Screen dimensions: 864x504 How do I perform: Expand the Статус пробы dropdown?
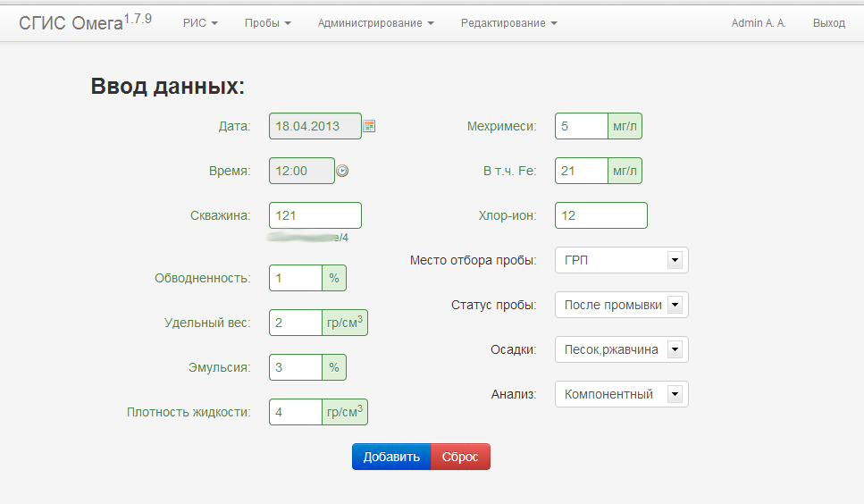[x=622, y=305]
